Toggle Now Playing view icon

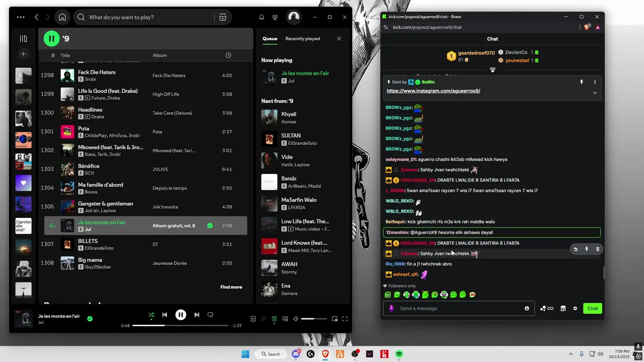coord(253,319)
